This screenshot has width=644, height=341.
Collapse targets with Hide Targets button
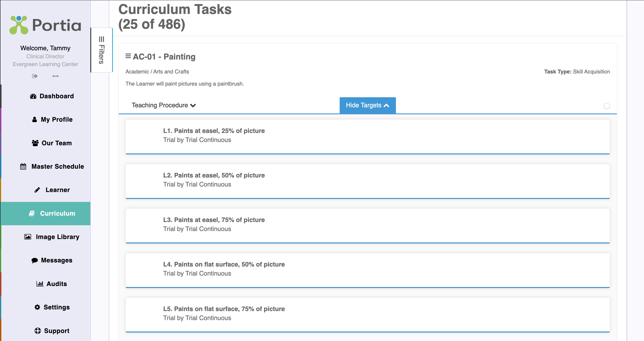[x=367, y=105]
